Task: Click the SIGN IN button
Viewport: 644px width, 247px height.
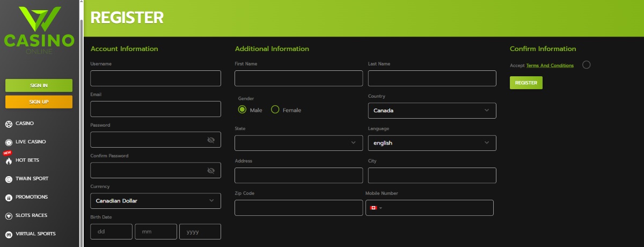Action: click(x=39, y=85)
